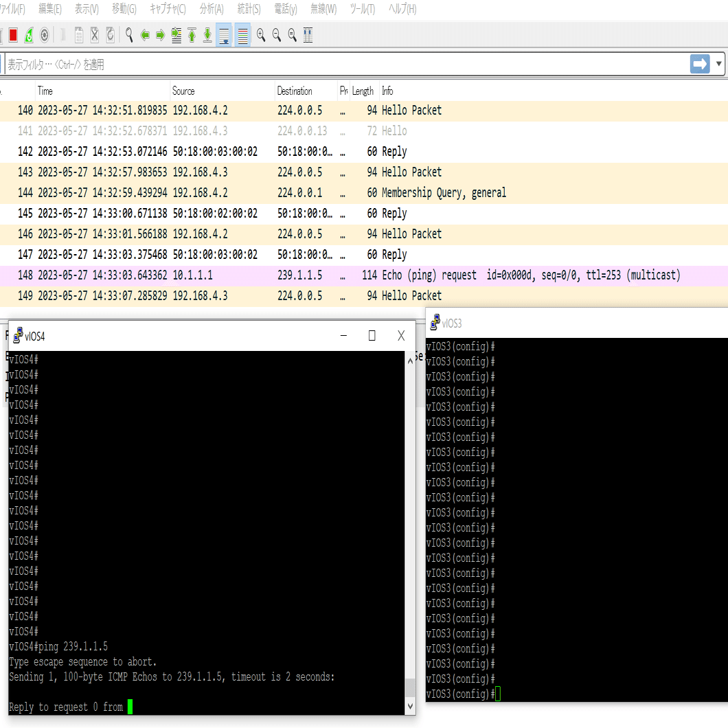The height and width of the screenshot is (728, 728).
Task: Find a packet magnifier icon
Action: click(x=129, y=35)
